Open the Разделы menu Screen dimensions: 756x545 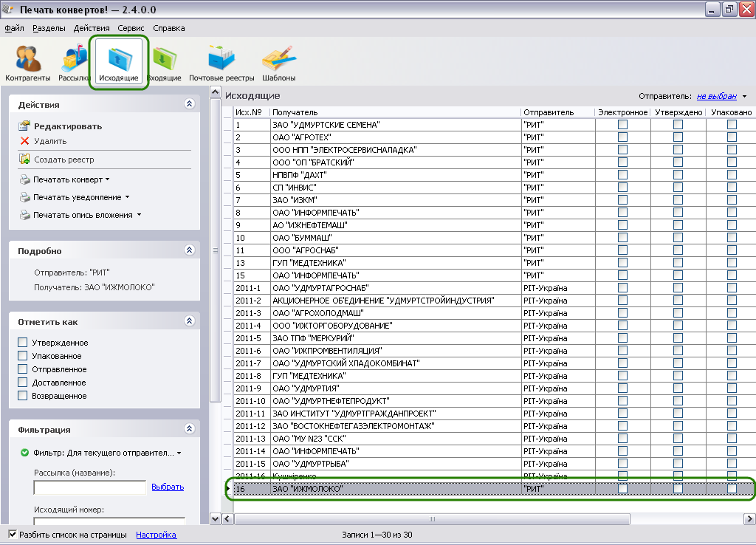click(49, 28)
